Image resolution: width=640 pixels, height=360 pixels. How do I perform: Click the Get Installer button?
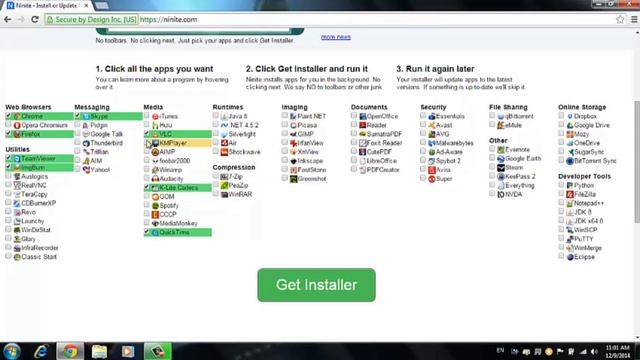coord(316,285)
